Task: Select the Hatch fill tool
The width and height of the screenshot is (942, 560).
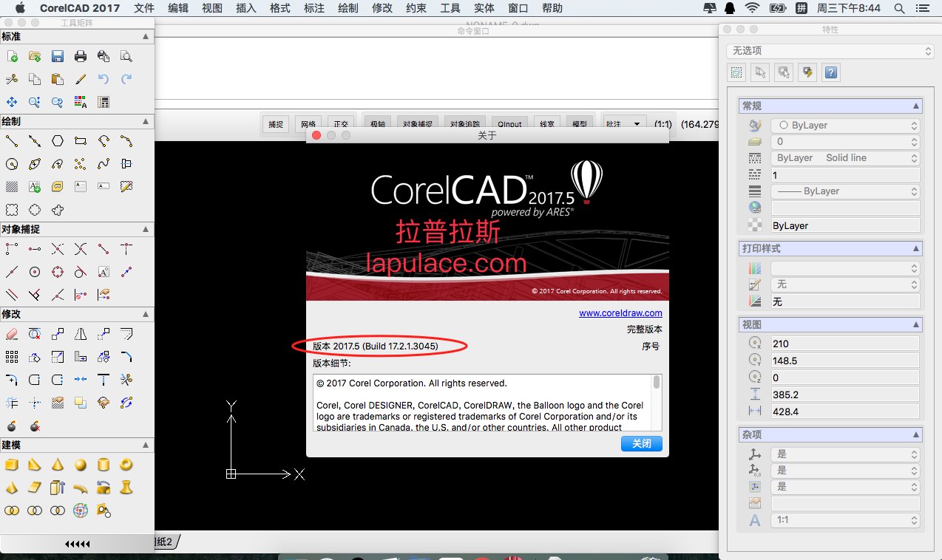Action: tap(12, 187)
